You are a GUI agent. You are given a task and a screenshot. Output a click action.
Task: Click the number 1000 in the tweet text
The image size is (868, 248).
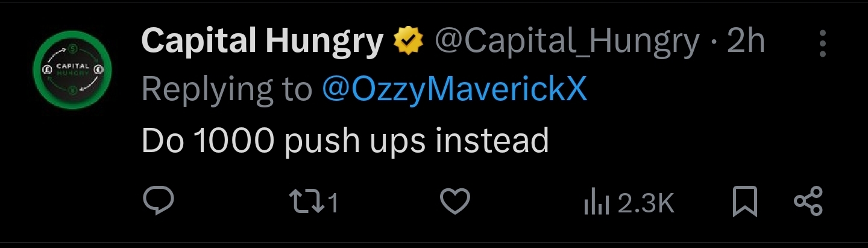coord(234,140)
